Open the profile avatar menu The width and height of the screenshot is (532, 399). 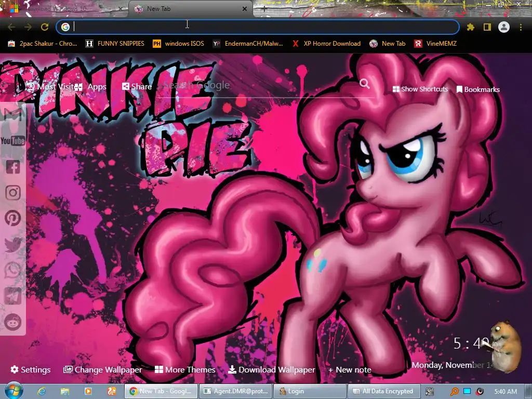pos(504,27)
